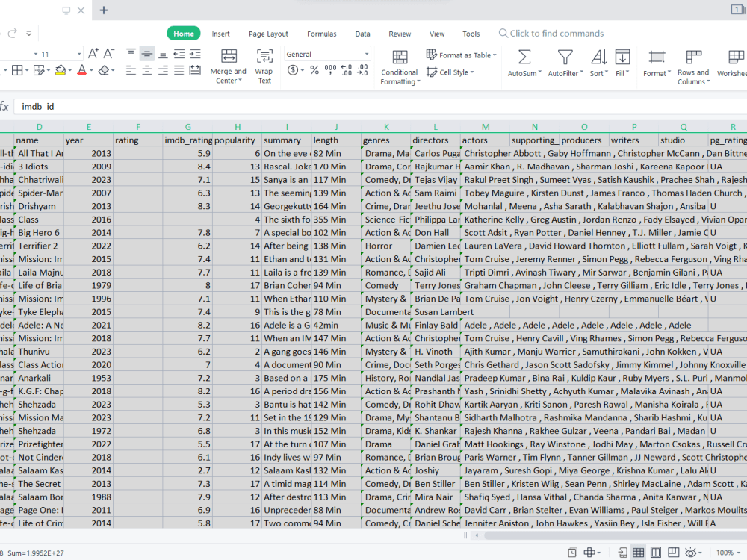
Task: Click the redo arrow icon
Action: [13, 33]
